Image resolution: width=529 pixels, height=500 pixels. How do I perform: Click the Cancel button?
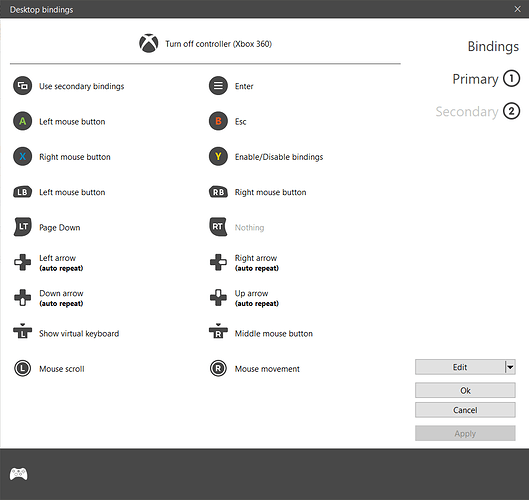[x=465, y=410]
